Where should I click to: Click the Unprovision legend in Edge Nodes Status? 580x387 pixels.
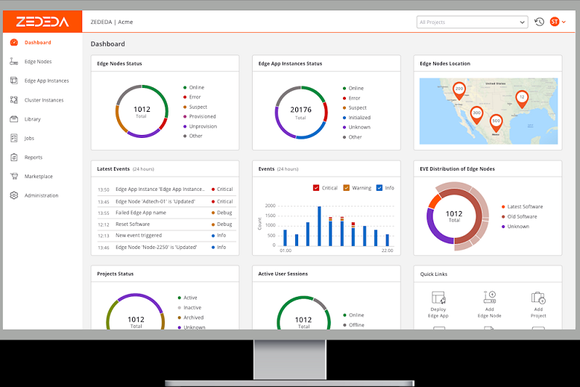pos(200,126)
